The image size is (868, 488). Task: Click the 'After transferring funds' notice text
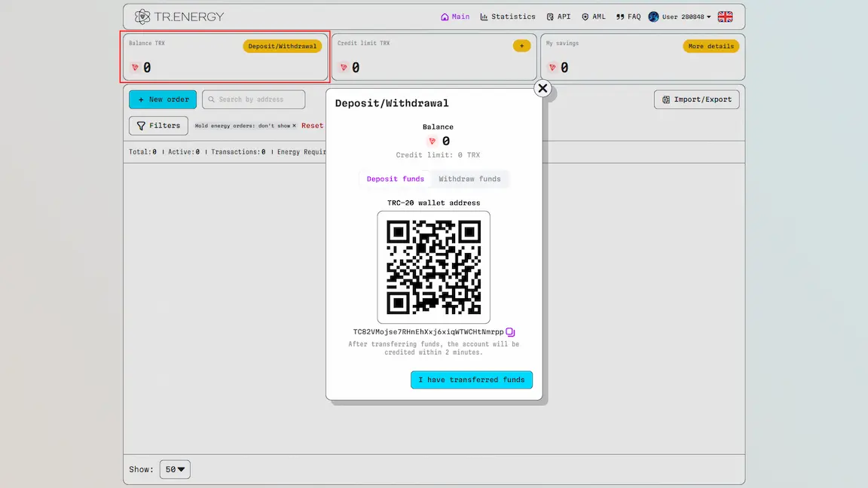(433, 348)
